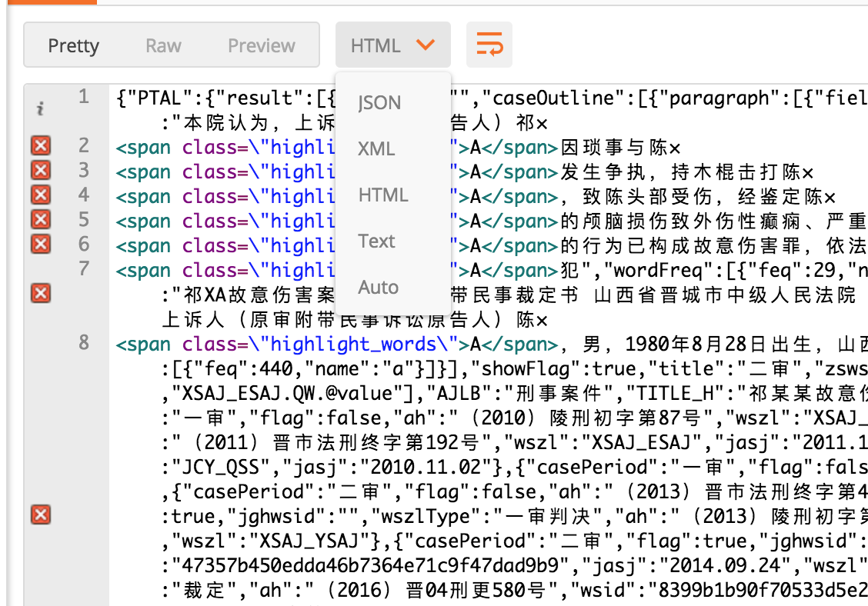Open the HTML format type dropdown
Screen dimensions: 868x606
(392, 45)
